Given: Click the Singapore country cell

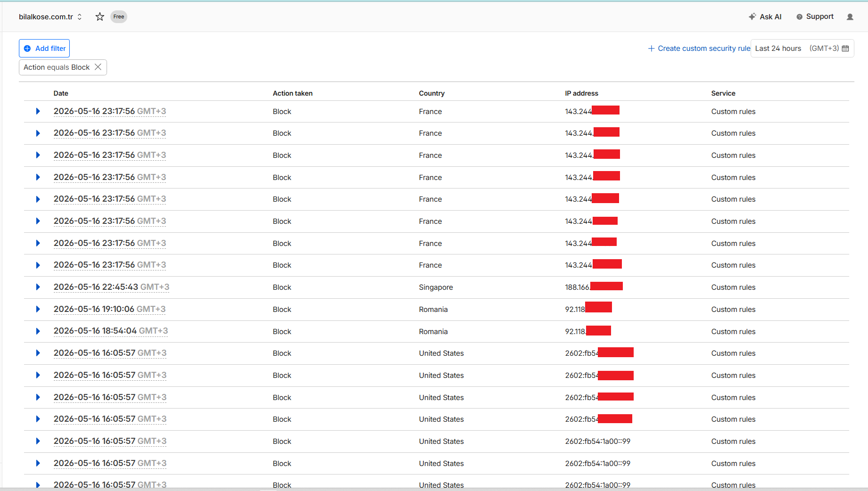Looking at the screenshot, I should [x=436, y=287].
